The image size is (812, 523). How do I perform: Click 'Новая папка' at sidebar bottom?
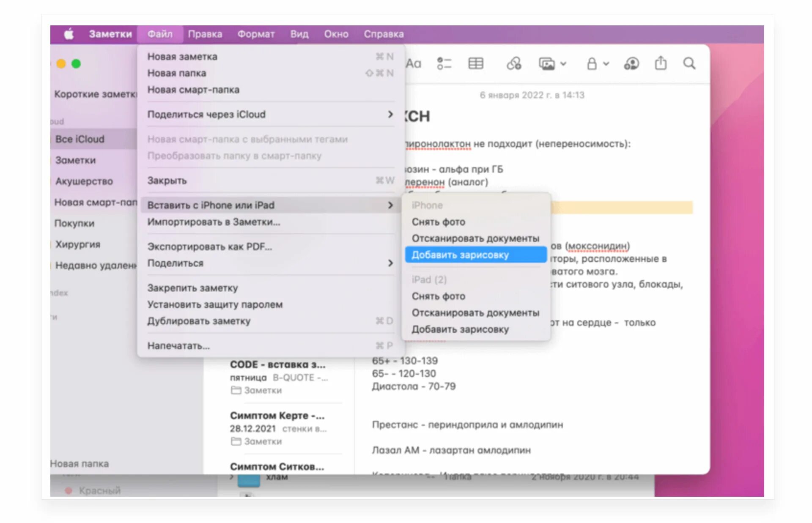tap(80, 464)
